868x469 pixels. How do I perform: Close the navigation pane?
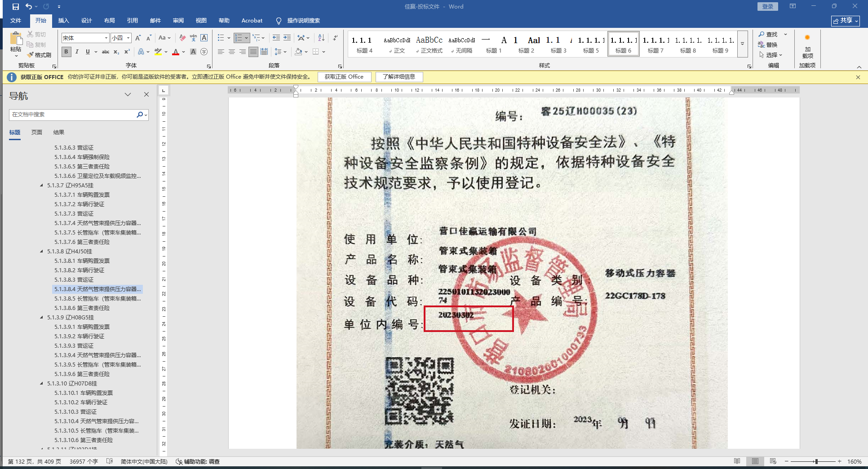[146, 94]
